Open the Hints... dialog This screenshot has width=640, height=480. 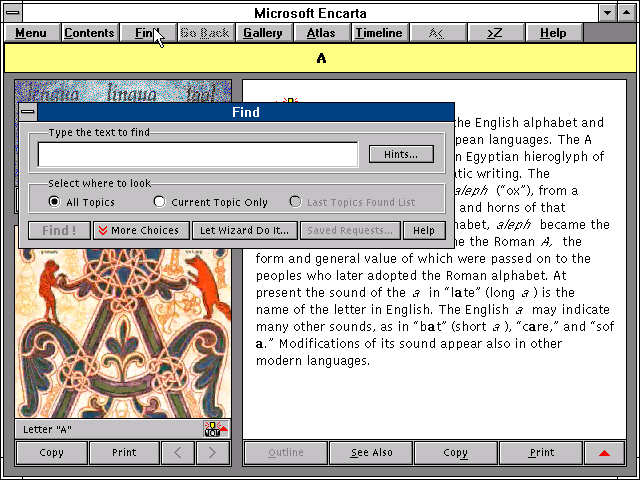point(401,154)
